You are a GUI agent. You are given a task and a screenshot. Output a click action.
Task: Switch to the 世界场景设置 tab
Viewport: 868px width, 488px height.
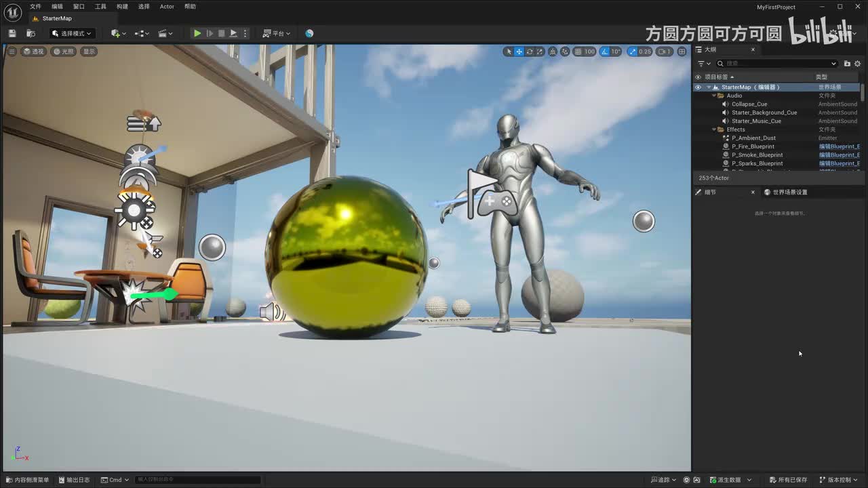[786, 192]
